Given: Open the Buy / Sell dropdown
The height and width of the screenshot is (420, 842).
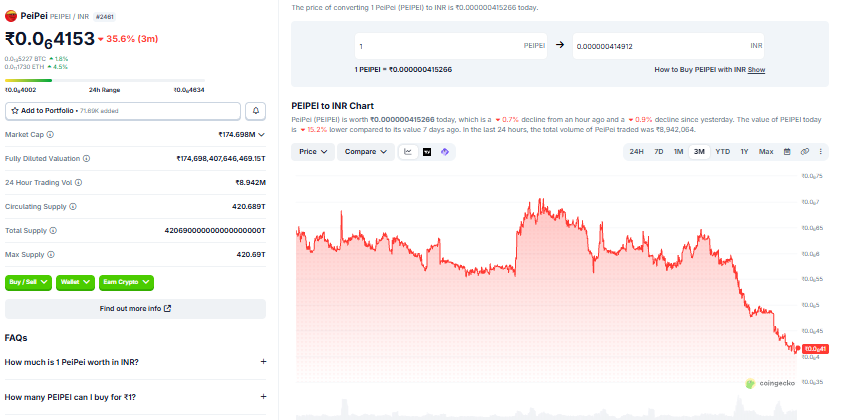Looking at the screenshot, I should tap(28, 283).
